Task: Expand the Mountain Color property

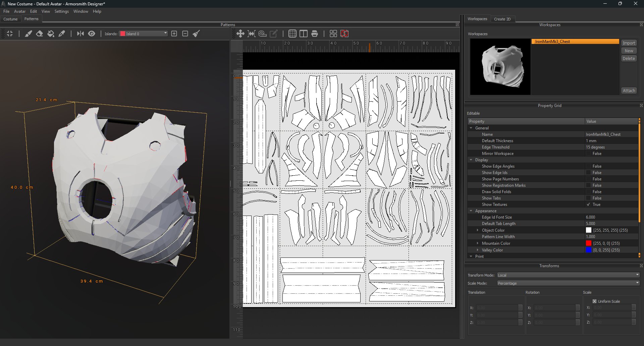Action: (x=478, y=243)
